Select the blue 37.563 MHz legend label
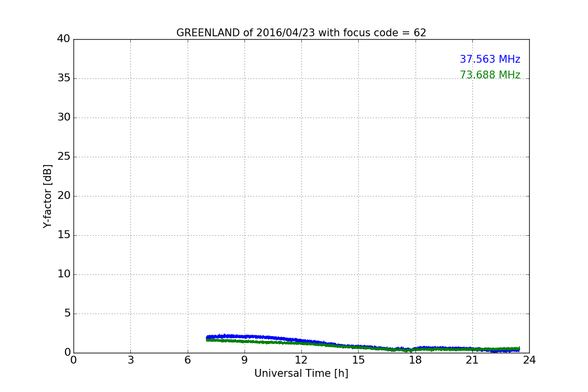 [x=490, y=59]
